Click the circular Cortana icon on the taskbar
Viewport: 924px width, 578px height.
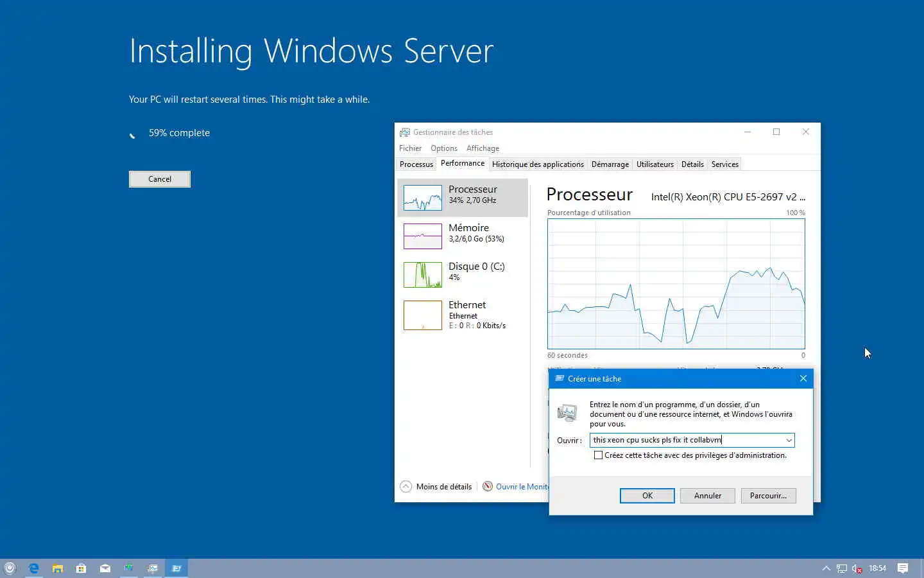(10, 568)
